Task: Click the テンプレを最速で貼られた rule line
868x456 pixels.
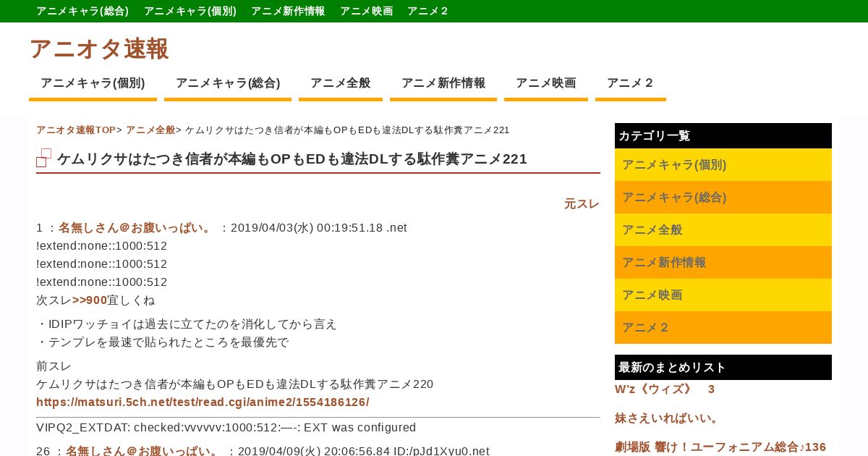Action: pyautogui.click(x=163, y=342)
